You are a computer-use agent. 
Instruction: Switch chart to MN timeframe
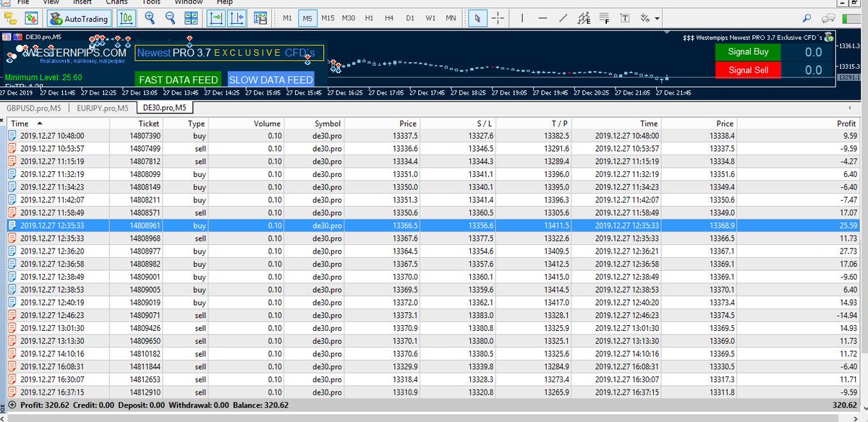click(451, 18)
